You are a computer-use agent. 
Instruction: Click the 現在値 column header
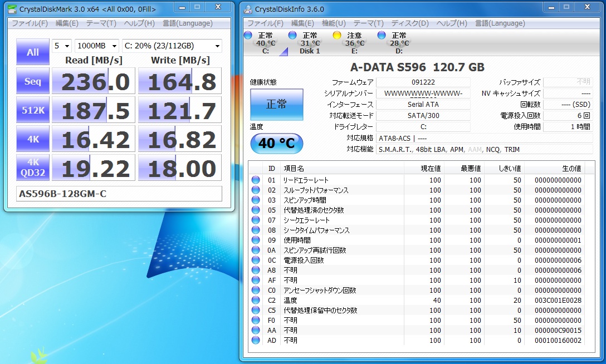pos(424,168)
